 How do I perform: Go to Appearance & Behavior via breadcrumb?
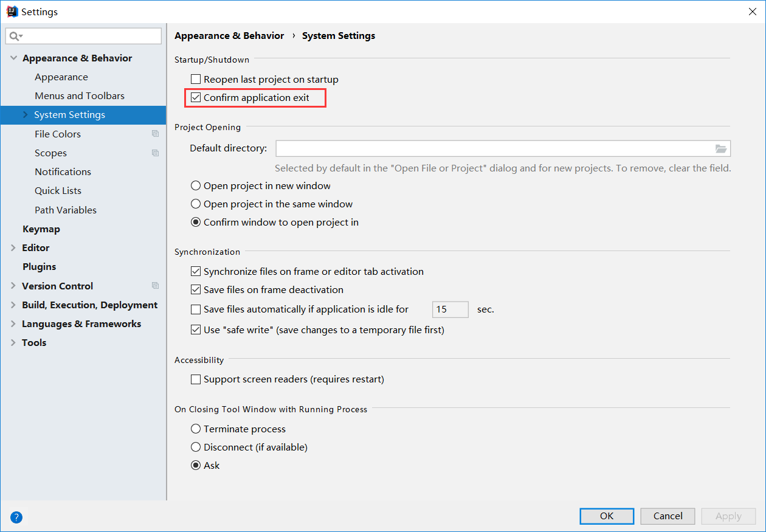click(229, 35)
